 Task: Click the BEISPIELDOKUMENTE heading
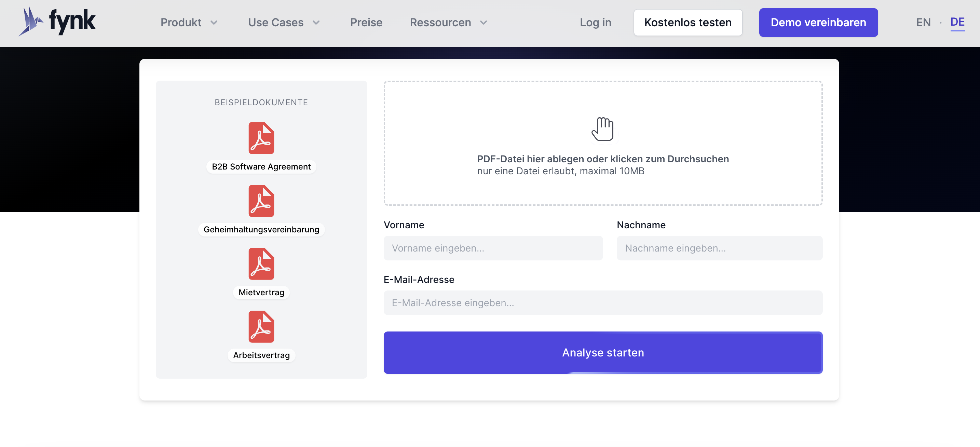click(261, 102)
